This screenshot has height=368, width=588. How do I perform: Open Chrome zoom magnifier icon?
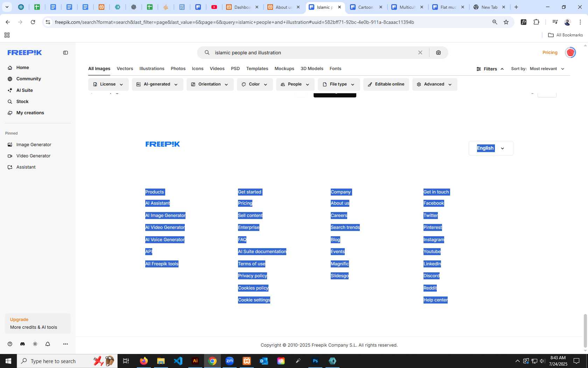(x=495, y=22)
